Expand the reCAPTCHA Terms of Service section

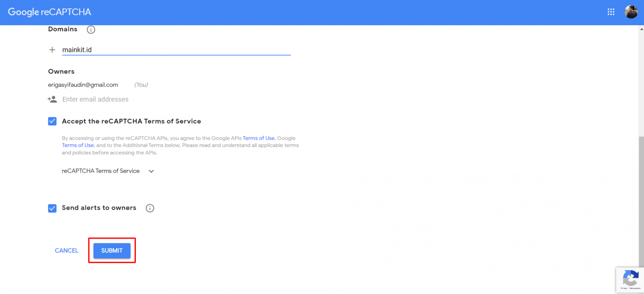coord(151,171)
